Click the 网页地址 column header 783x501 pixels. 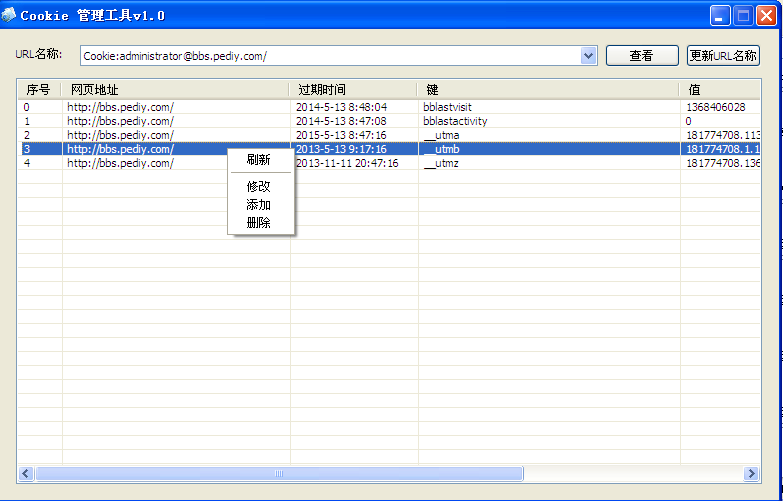[175, 90]
